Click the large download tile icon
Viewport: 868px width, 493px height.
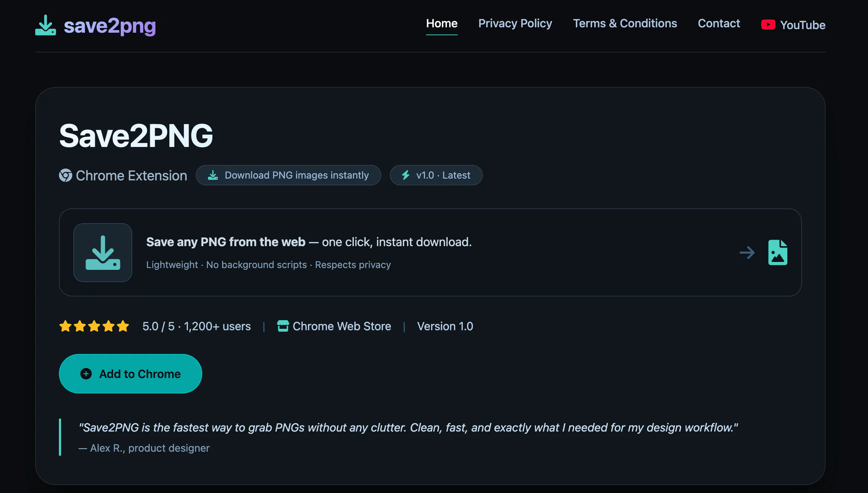point(103,253)
